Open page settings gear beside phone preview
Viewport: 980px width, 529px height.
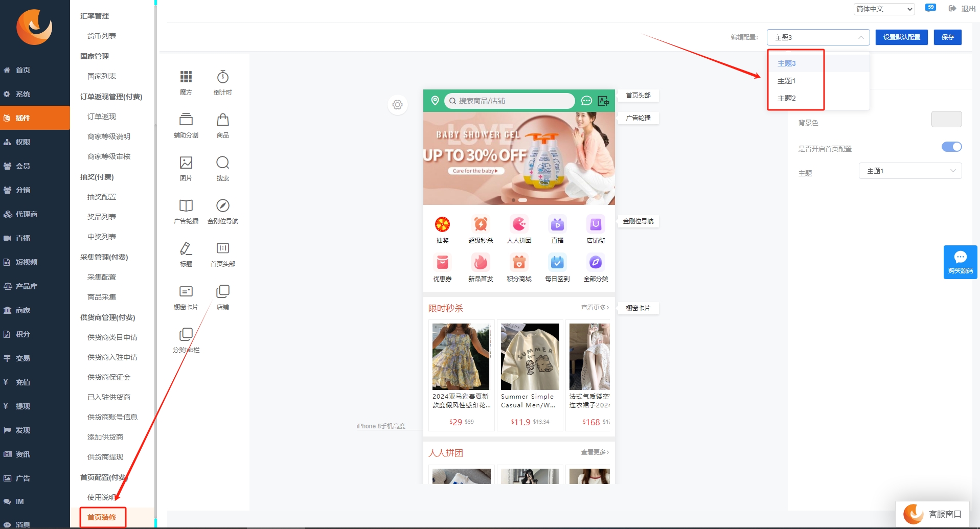tap(398, 105)
